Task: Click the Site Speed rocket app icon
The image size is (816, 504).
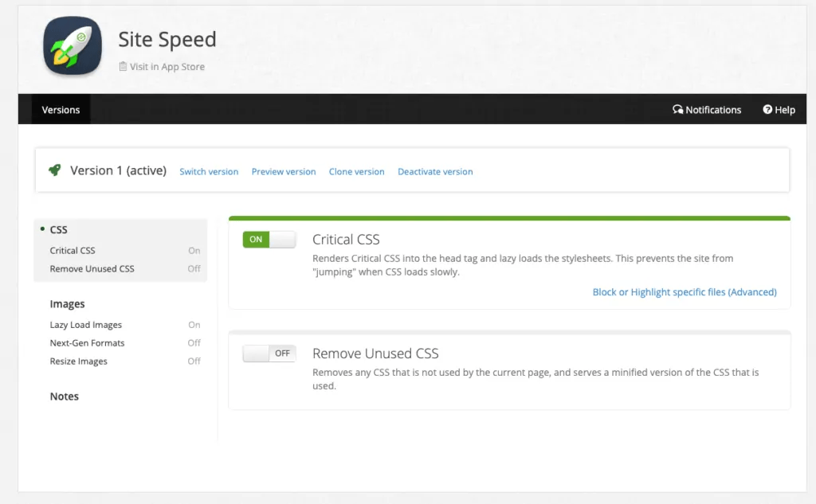Action: 73,45
